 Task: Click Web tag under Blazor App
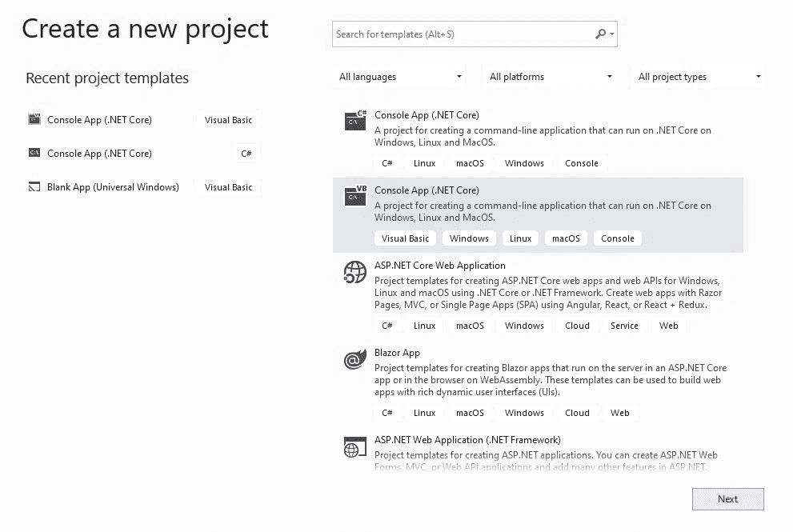[619, 413]
